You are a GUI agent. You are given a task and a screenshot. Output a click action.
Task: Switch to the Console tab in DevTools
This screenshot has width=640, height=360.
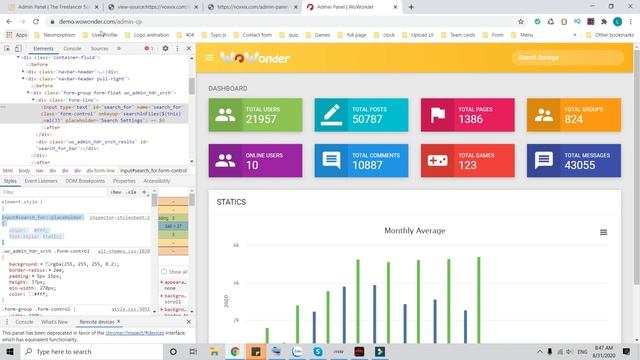72,49
